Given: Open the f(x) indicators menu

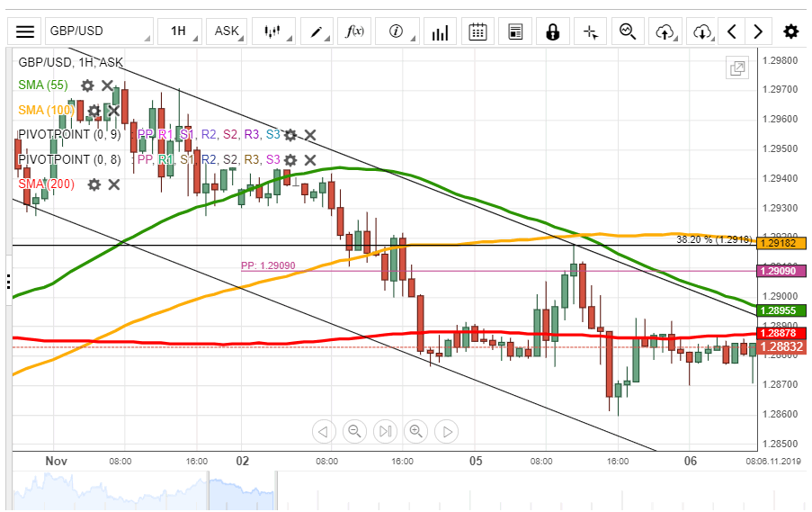Looking at the screenshot, I should tap(354, 31).
